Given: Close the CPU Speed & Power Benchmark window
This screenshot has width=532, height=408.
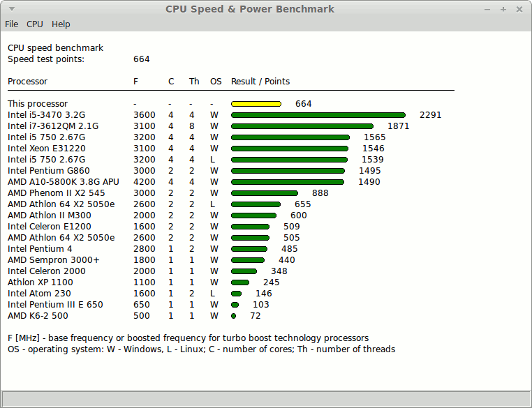Looking at the screenshot, I should 519,9.
